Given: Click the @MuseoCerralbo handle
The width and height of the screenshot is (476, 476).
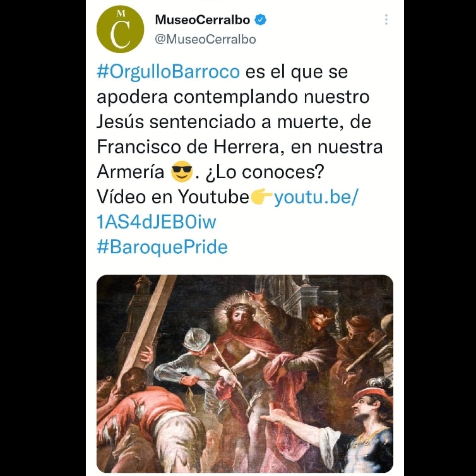Looking at the screenshot, I should (x=206, y=40).
